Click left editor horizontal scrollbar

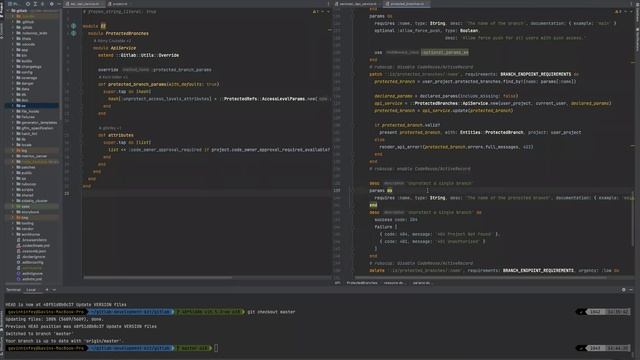(158, 278)
